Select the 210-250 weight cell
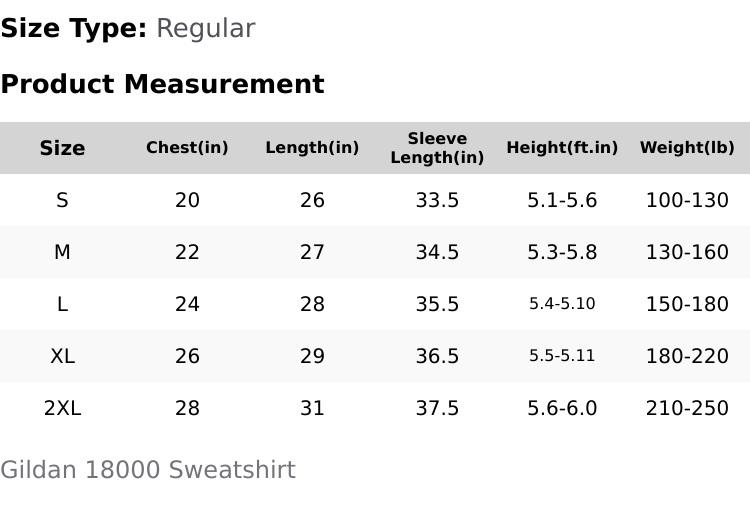 coord(687,408)
